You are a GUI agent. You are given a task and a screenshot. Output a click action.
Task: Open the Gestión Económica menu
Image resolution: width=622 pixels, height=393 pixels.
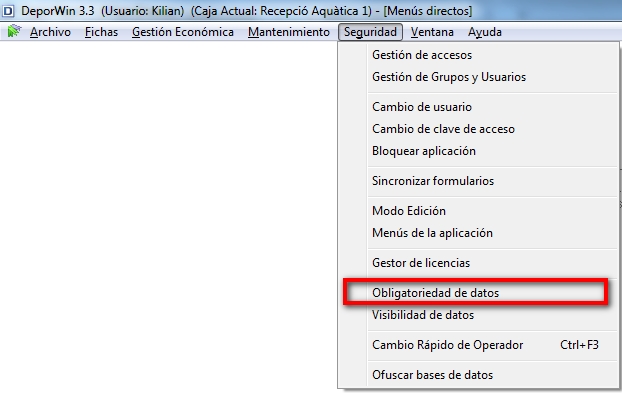(183, 32)
